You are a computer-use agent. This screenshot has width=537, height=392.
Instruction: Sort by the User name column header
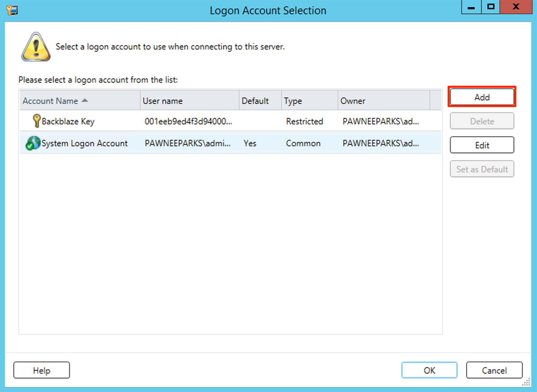click(x=190, y=101)
